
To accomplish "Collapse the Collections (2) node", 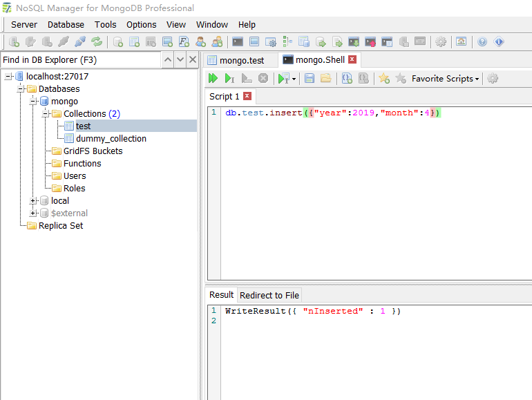I will coord(46,114).
